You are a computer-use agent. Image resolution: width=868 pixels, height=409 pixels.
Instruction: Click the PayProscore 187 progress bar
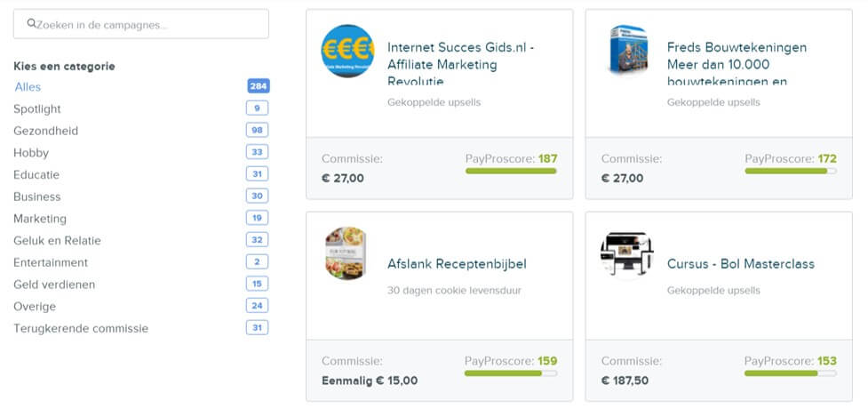point(511,171)
